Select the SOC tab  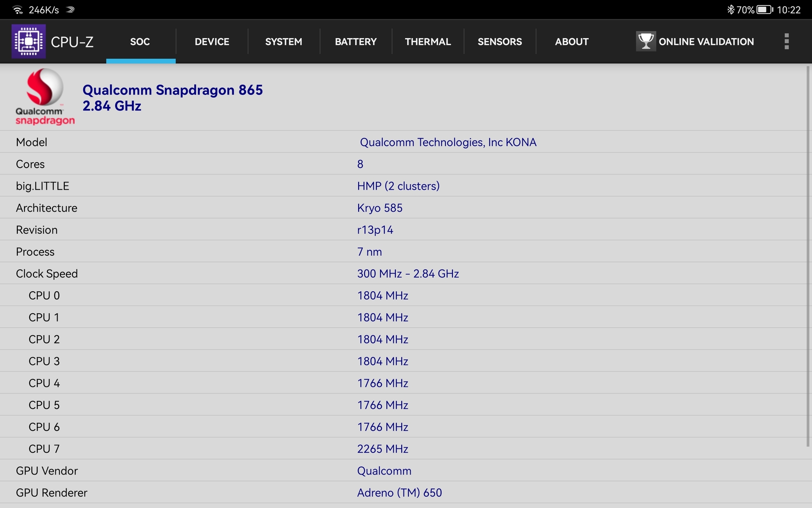click(140, 41)
